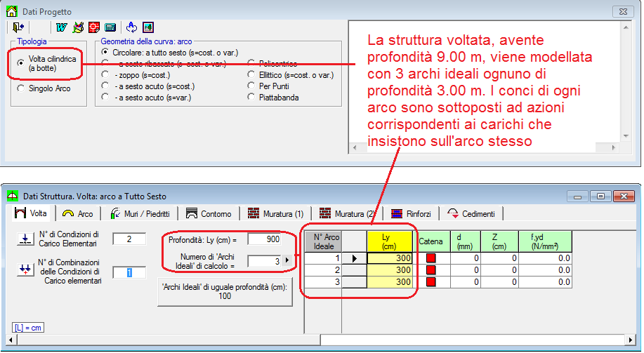Open the calculator icon in toolbar
Screen dimensions: 644x353
pyautogui.click(x=110, y=27)
